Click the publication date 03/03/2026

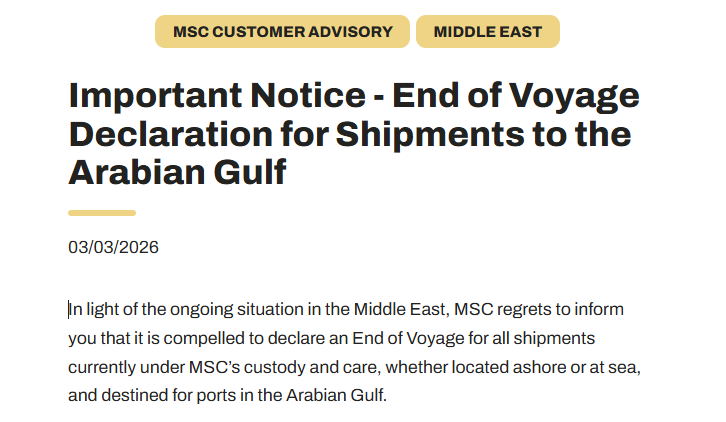tap(113, 247)
